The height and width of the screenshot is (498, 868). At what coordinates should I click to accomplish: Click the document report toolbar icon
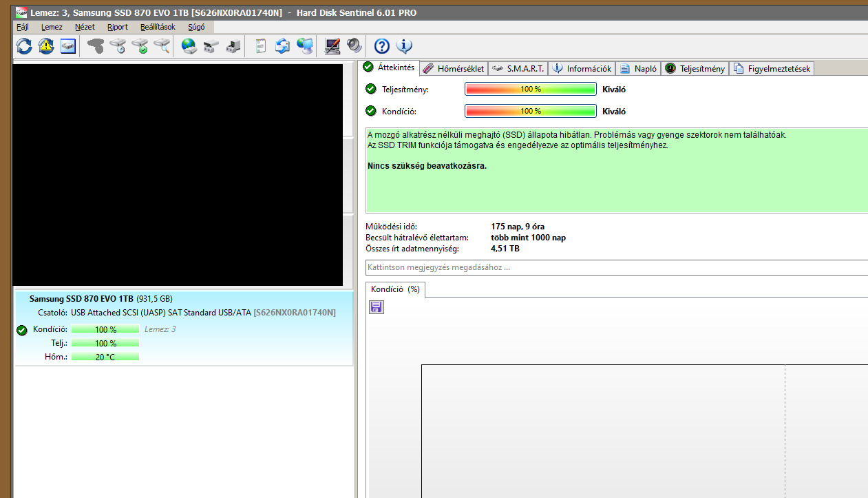tap(261, 46)
